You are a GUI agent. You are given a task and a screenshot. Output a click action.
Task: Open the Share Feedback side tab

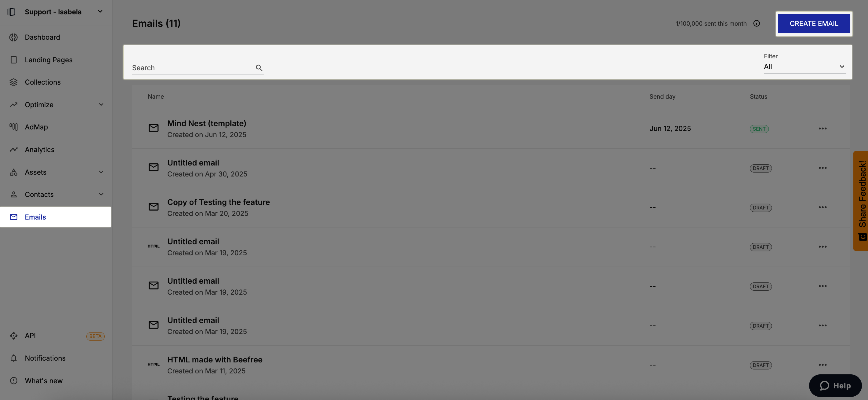(861, 201)
